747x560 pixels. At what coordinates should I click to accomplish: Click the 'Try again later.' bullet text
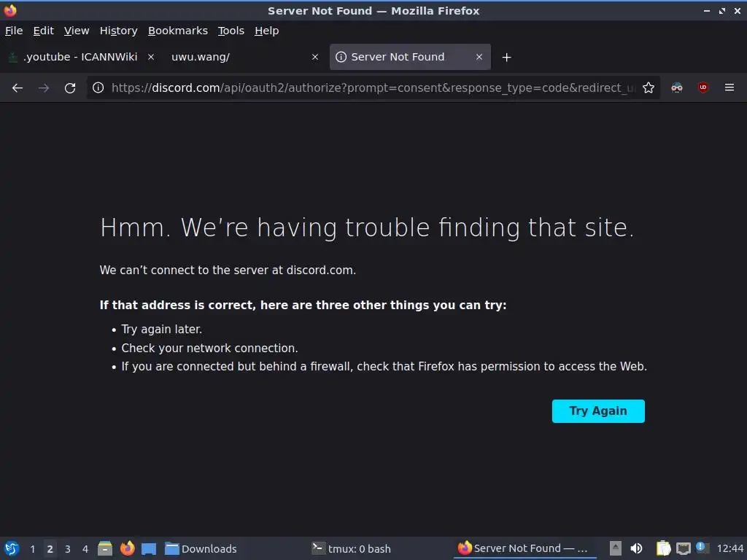pos(162,329)
